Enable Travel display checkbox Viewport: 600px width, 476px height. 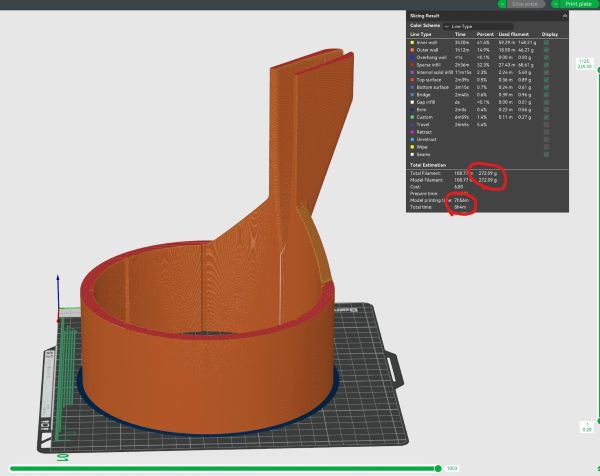[x=546, y=123]
